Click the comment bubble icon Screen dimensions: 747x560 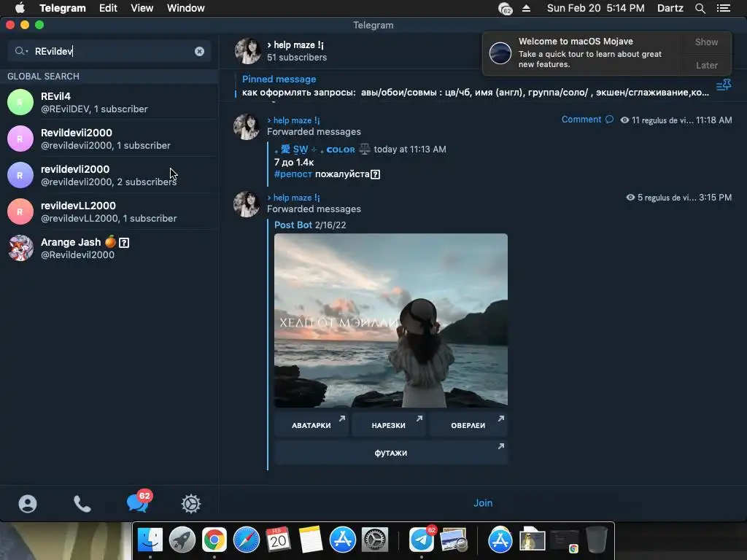[x=609, y=120]
